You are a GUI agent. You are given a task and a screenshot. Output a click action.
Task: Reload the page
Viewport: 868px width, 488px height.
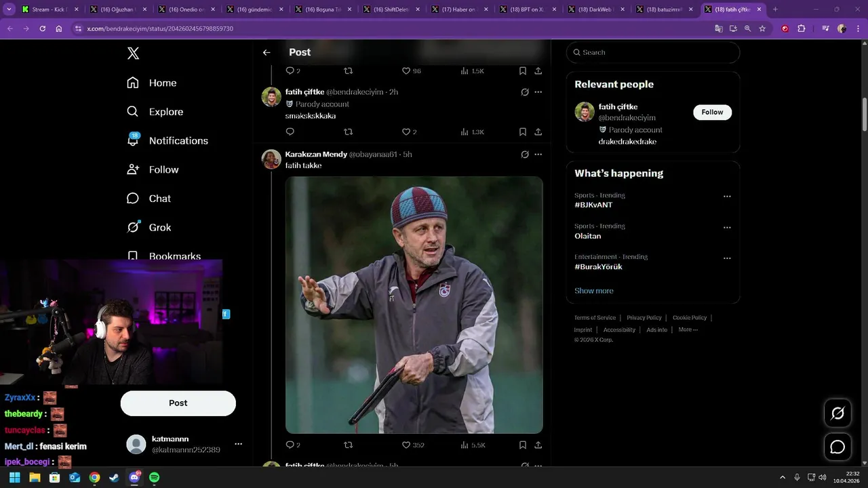42,28
